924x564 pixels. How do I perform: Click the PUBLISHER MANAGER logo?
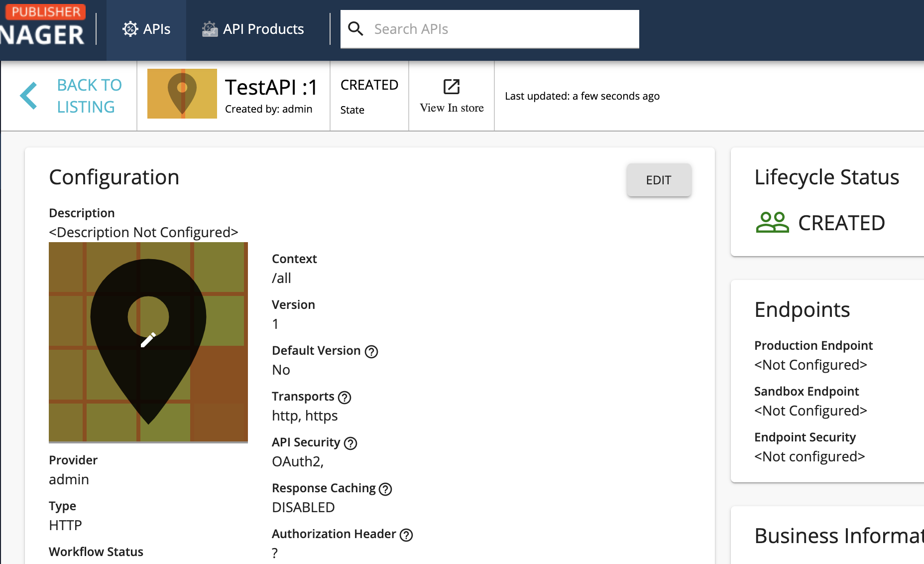pos(43,26)
